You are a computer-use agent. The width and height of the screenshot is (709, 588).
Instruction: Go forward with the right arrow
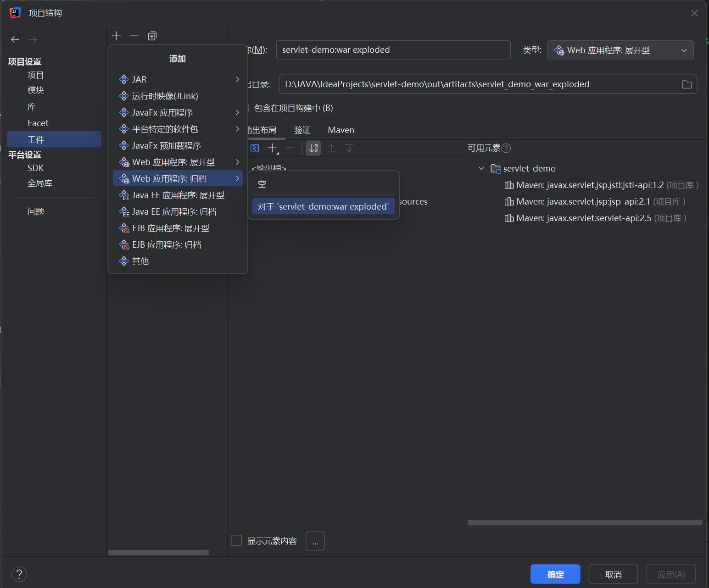coord(33,39)
